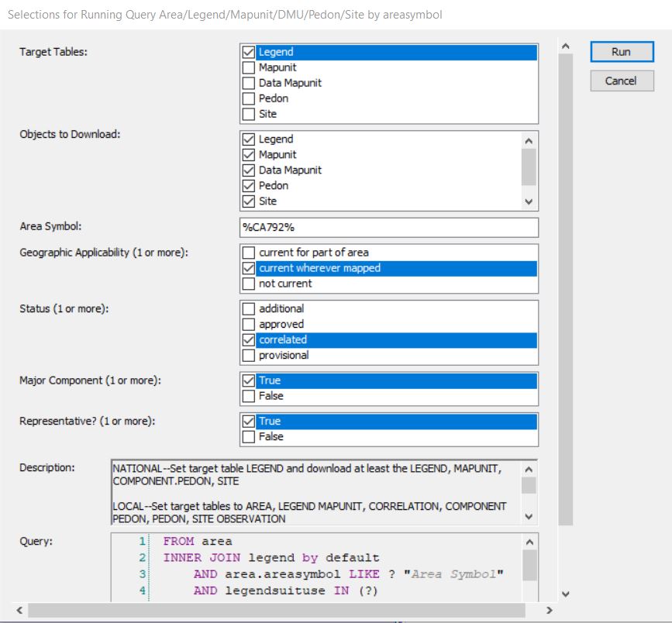Click the Run button
Viewport: 672px width, 623px height.
coord(622,52)
